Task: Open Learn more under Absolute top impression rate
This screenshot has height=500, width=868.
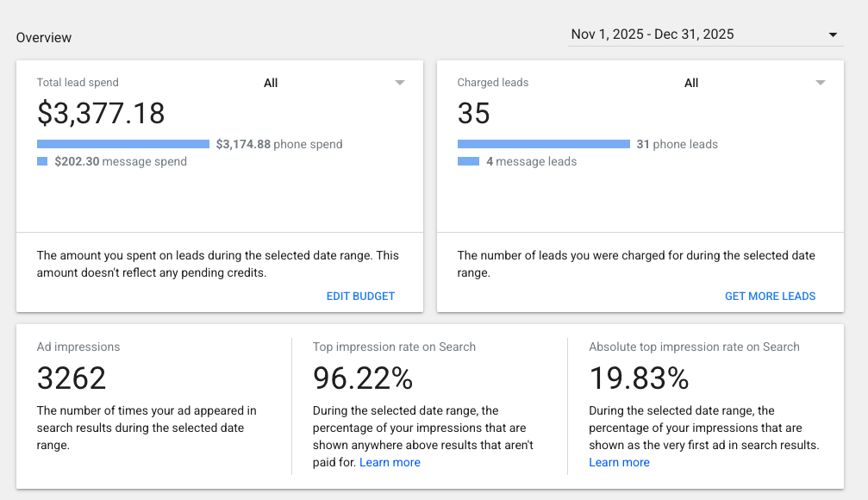Action: [619, 462]
